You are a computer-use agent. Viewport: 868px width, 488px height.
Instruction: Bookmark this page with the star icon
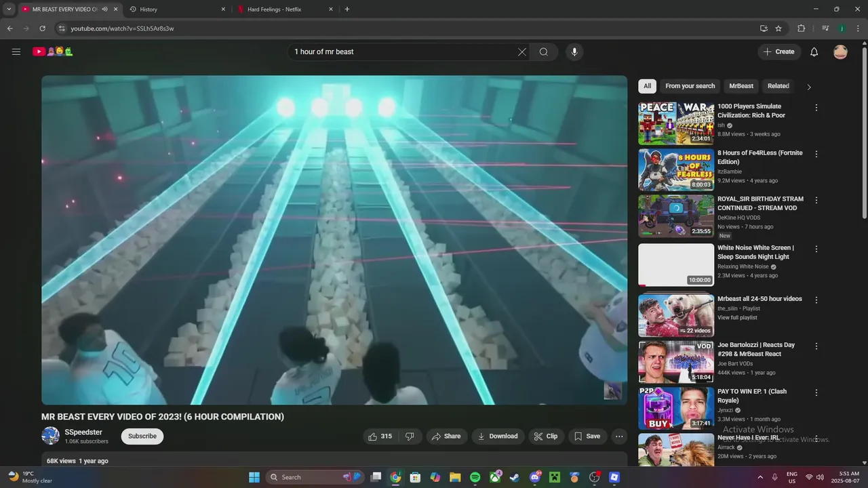coord(778,28)
